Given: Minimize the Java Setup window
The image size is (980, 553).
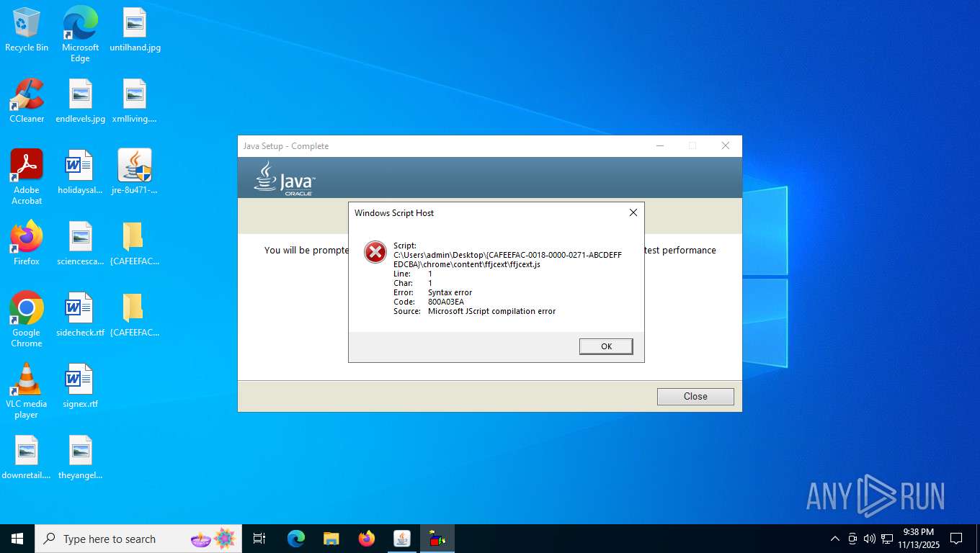Looking at the screenshot, I should 659,145.
